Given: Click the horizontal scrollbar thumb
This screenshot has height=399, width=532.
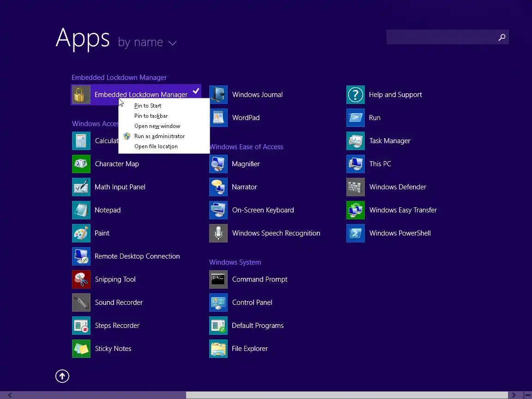Looking at the screenshot, I should (x=347, y=395).
